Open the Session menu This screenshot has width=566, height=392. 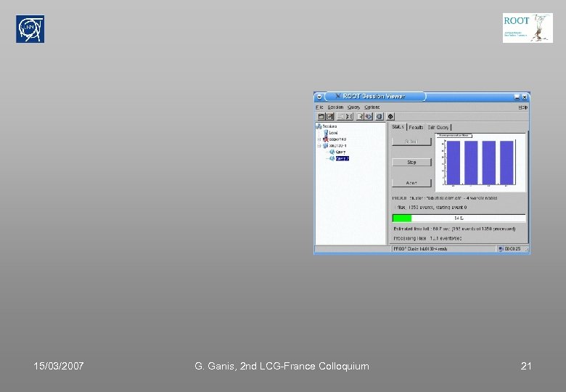point(335,107)
